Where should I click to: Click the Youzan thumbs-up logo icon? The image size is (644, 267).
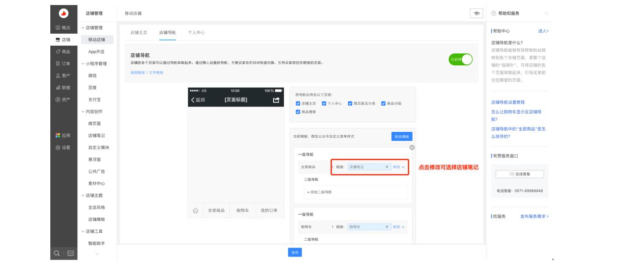pyautogui.click(x=63, y=14)
